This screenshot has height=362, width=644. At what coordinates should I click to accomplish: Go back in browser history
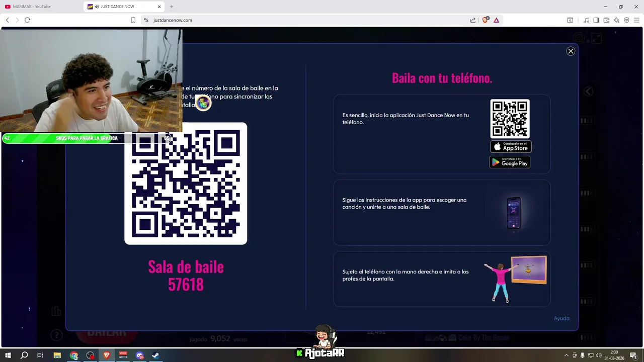coord(7,20)
